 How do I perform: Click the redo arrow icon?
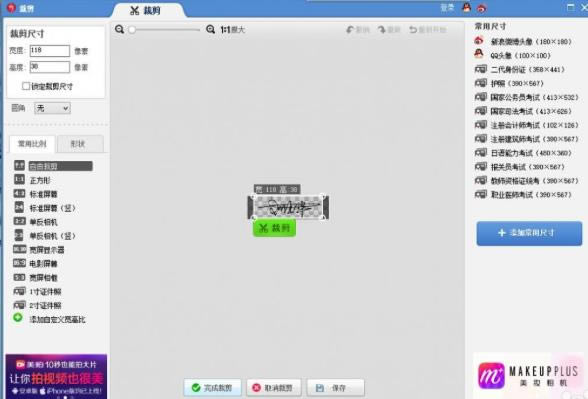pyautogui.click(x=381, y=30)
